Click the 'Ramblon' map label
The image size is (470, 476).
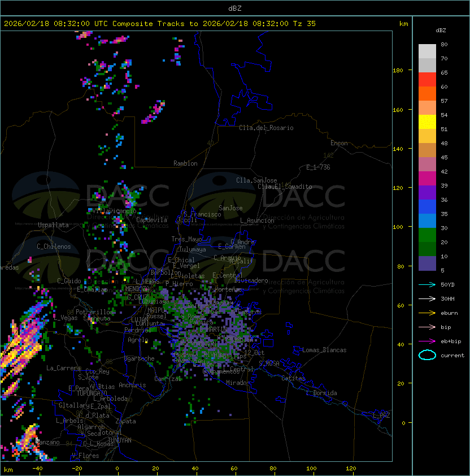pos(185,163)
